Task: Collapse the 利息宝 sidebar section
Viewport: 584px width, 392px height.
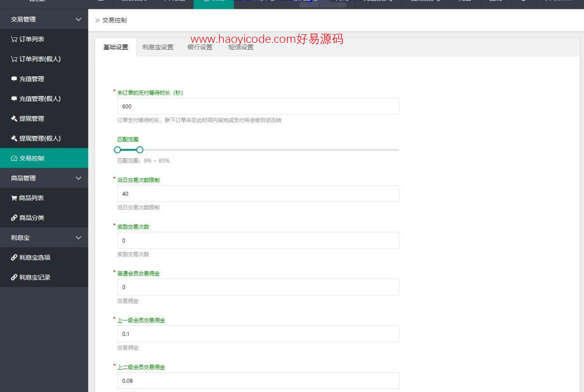Action: click(78, 238)
